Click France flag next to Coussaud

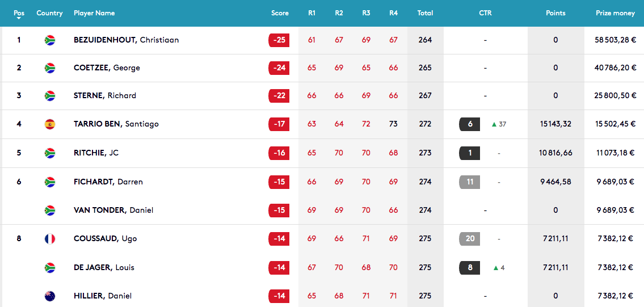point(50,239)
